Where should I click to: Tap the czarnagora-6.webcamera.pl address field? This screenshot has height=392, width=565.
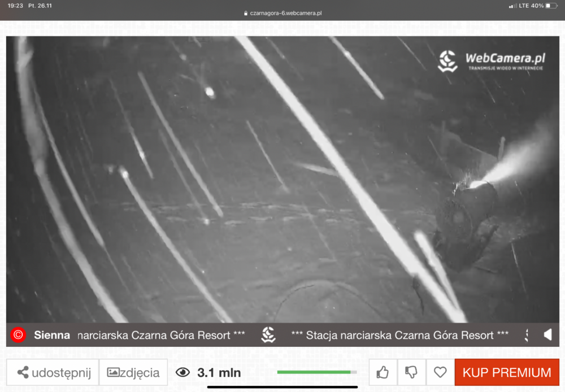[x=285, y=13]
